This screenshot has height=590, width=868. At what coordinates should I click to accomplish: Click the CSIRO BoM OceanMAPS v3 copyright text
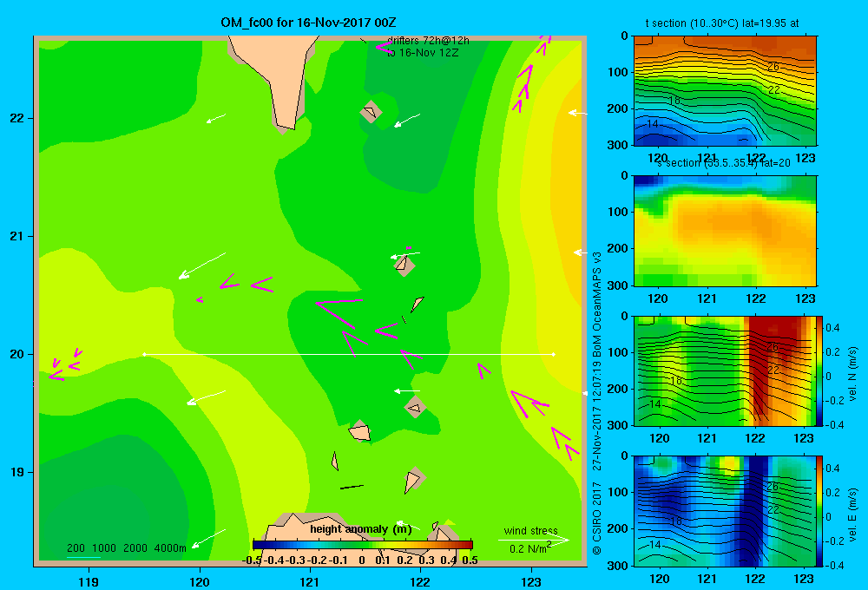click(x=597, y=403)
